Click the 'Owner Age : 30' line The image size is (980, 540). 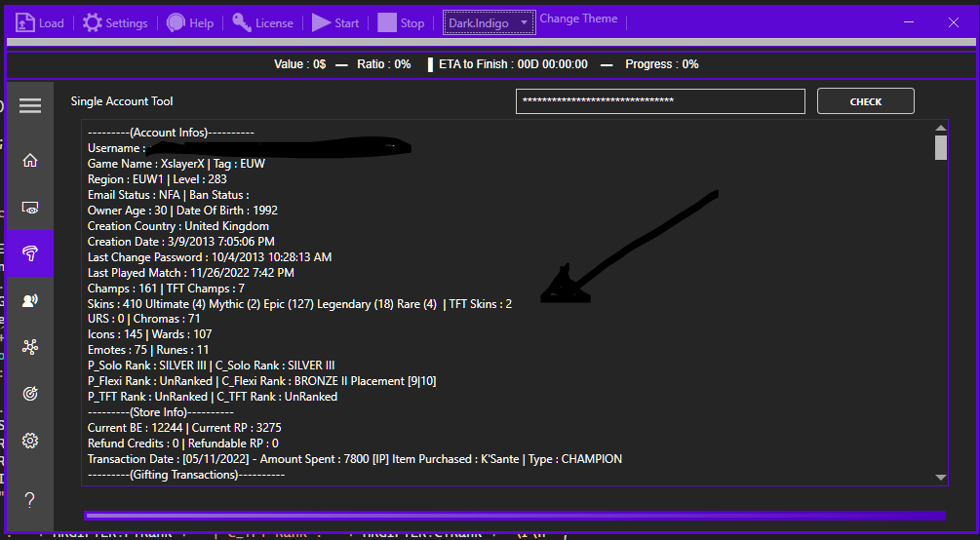pyautogui.click(x=182, y=211)
